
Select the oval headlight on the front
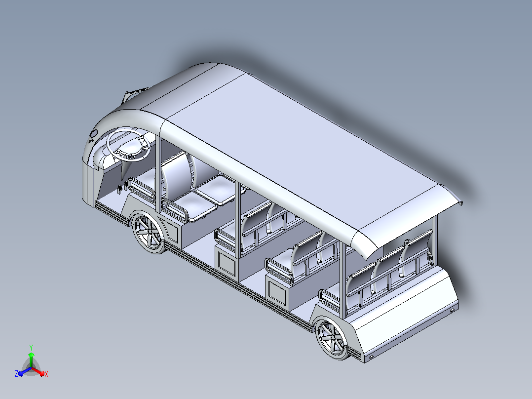point(94,133)
